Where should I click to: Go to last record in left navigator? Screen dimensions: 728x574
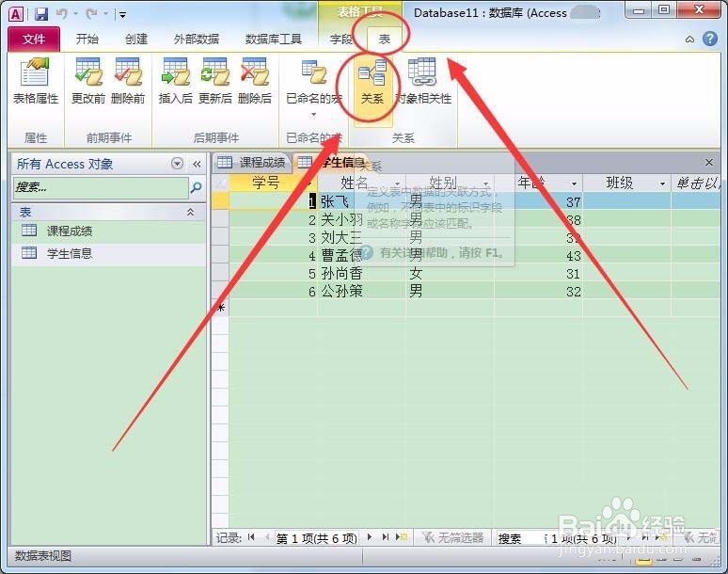[x=385, y=537]
